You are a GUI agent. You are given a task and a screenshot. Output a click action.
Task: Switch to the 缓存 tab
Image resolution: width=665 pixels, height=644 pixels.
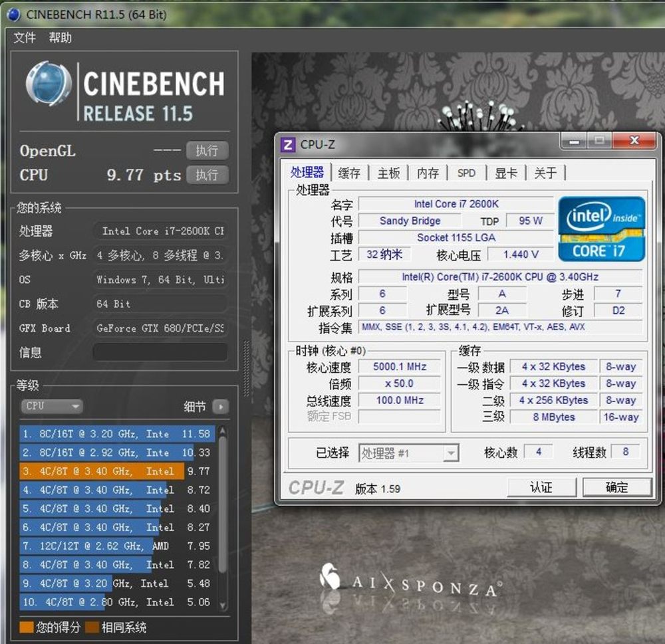click(x=349, y=173)
